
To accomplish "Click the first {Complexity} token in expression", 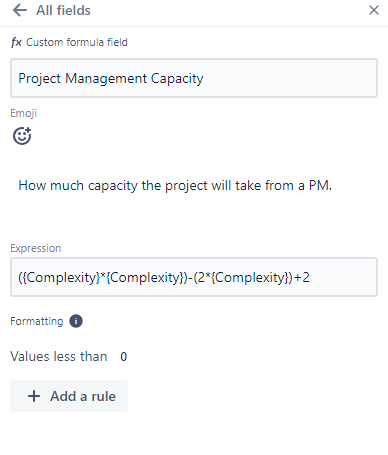I will coord(62,277).
